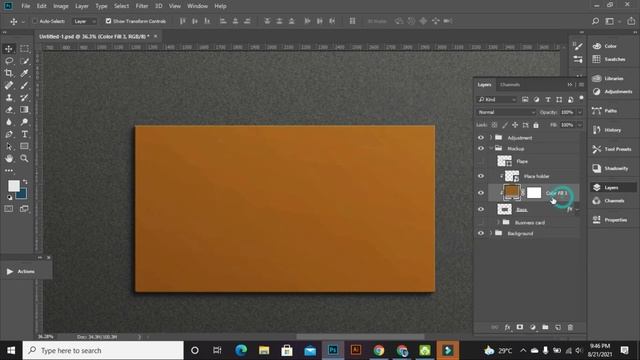Select the Dodge tool
This screenshot has height=360, width=640.
(x=24, y=122)
